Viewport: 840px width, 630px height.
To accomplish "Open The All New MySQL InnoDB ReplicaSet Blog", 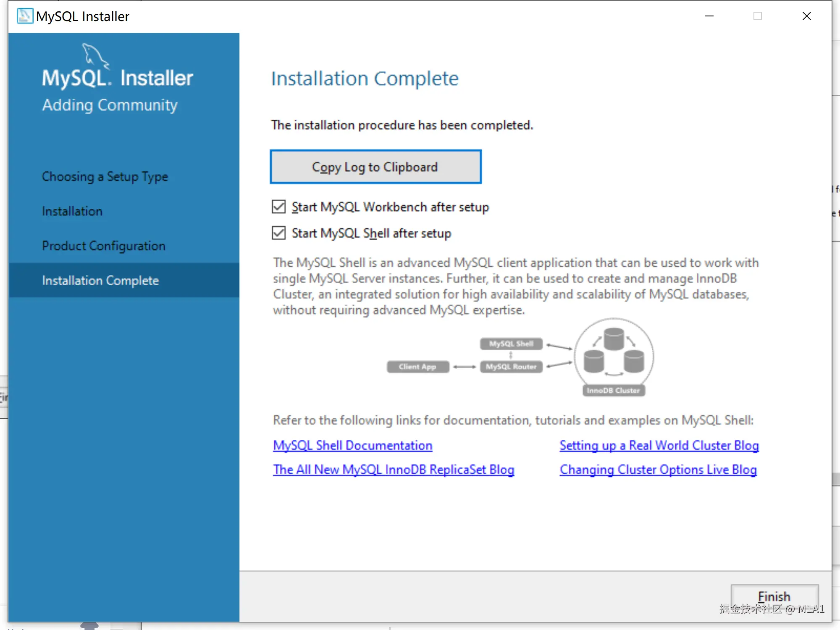I will [394, 470].
